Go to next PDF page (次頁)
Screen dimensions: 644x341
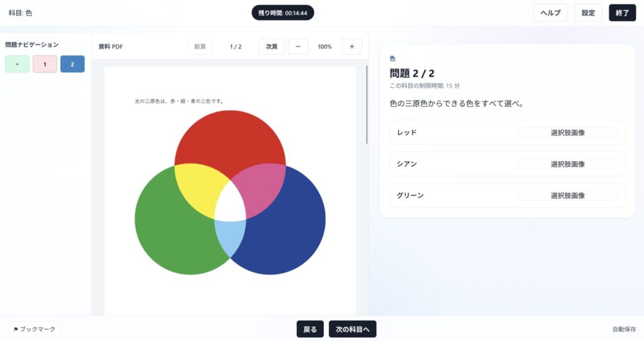point(272,47)
